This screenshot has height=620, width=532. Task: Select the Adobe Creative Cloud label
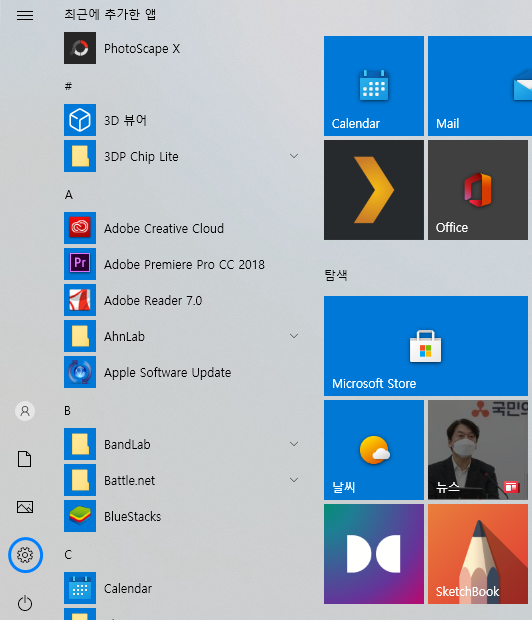point(164,228)
